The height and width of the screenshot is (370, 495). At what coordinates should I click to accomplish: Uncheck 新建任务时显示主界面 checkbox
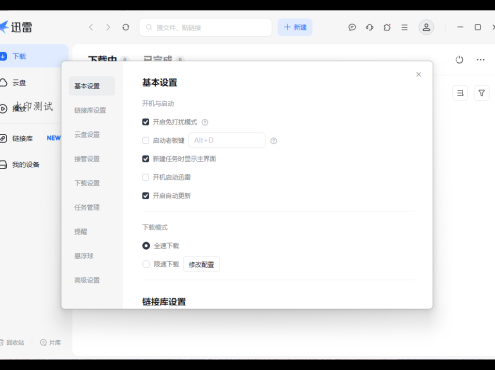click(146, 159)
